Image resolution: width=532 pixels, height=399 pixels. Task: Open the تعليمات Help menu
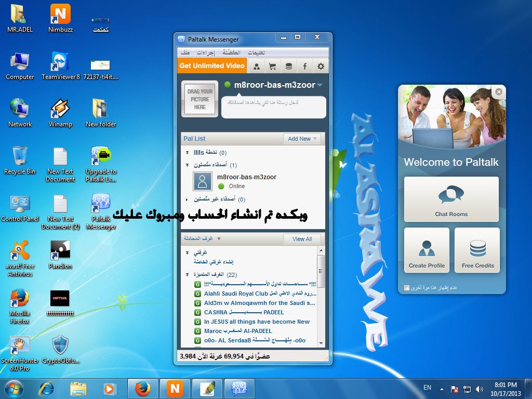pyautogui.click(x=256, y=52)
